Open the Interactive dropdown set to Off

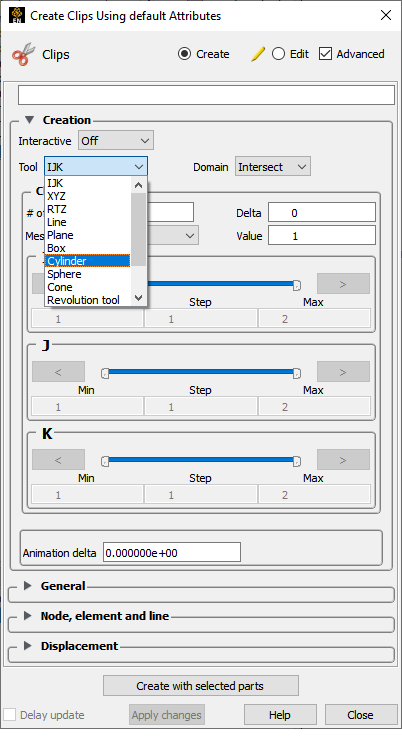116,141
